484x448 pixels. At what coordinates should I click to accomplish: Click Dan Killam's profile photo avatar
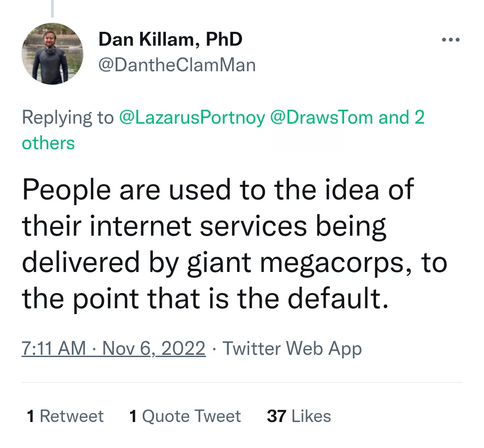coord(52,54)
